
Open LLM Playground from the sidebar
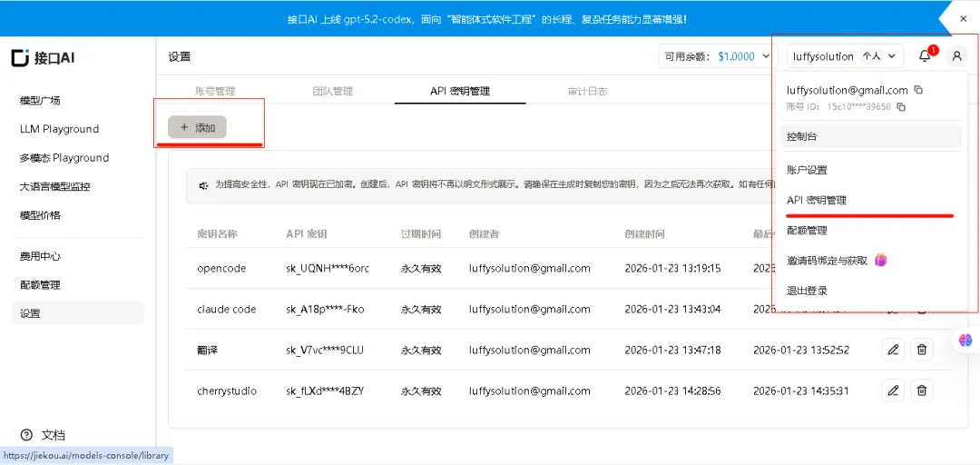point(59,129)
